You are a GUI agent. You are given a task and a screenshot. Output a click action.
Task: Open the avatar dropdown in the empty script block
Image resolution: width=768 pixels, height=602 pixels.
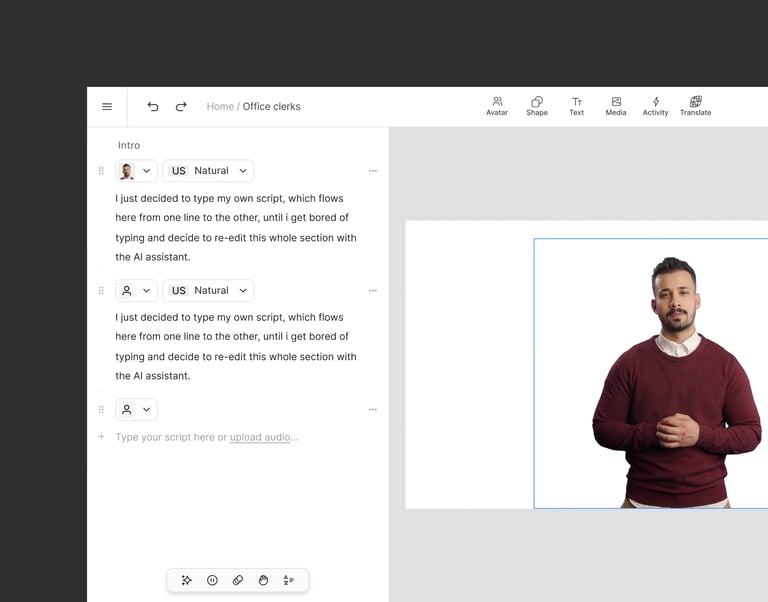click(136, 409)
